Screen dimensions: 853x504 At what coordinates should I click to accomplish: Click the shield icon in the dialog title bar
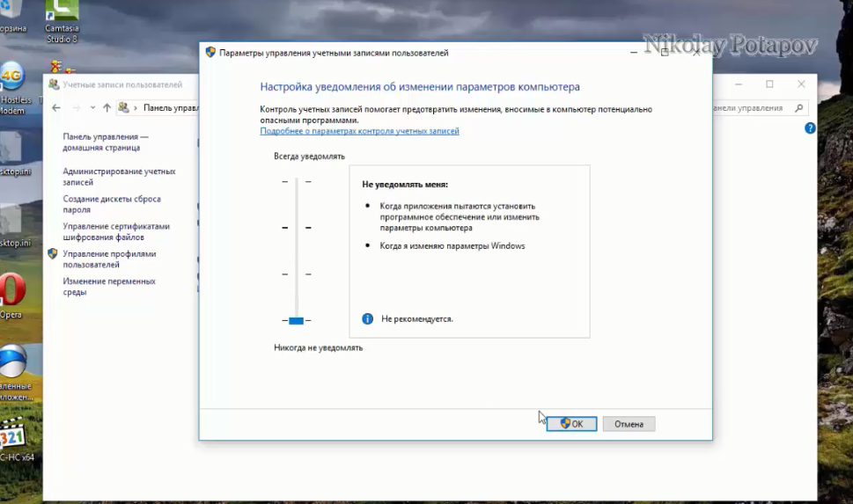pyautogui.click(x=210, y=52)
